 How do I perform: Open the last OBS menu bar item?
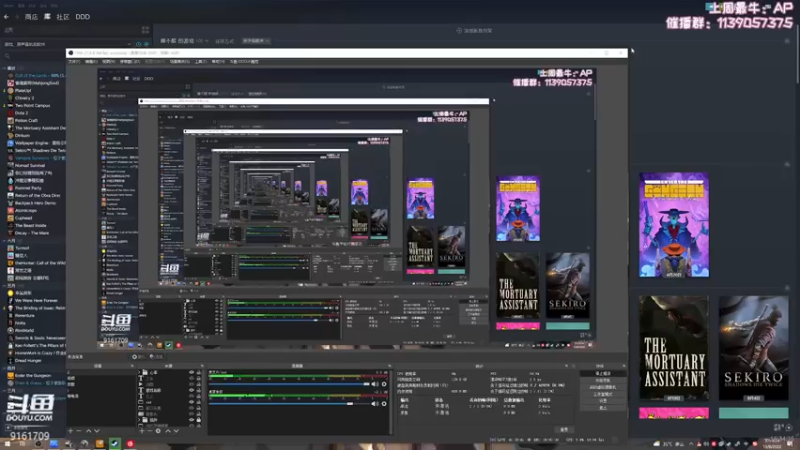coord(244,62)
